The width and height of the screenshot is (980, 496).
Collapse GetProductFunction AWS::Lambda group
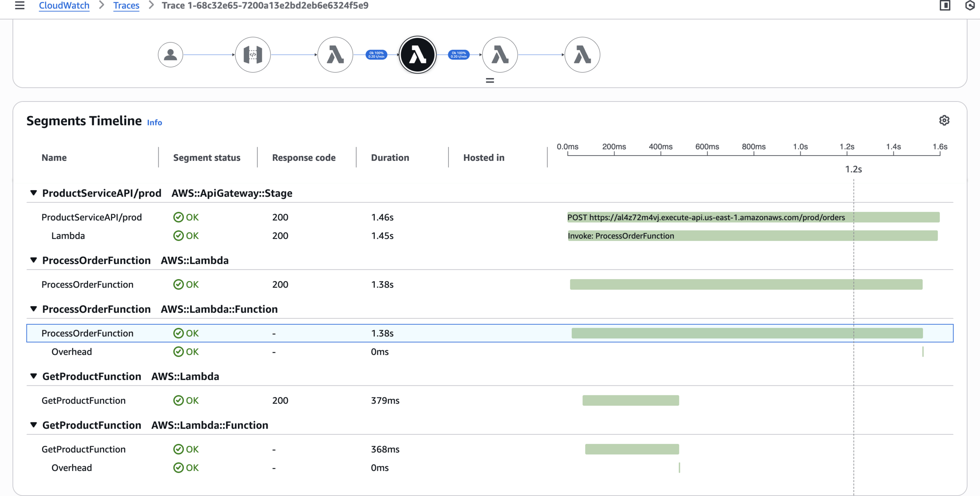[34, 376]
